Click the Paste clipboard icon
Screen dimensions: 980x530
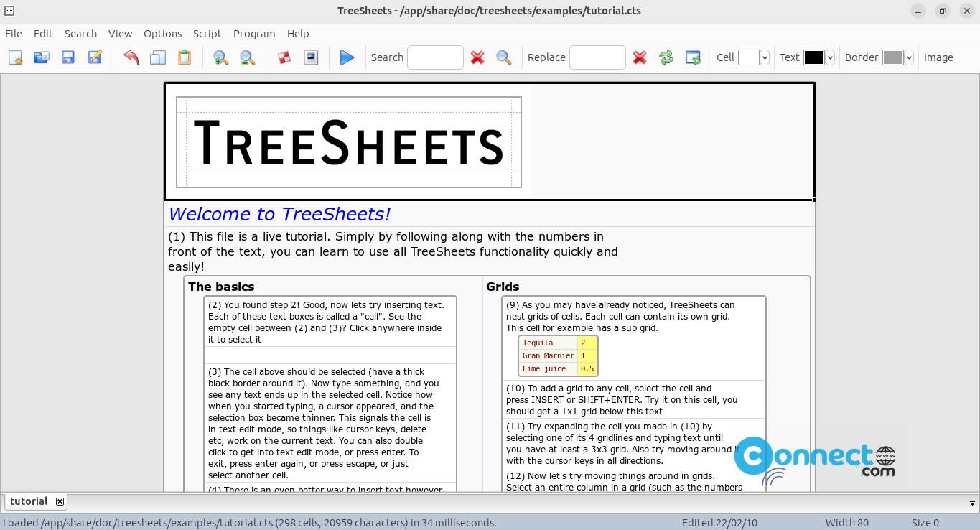point(185,57)
